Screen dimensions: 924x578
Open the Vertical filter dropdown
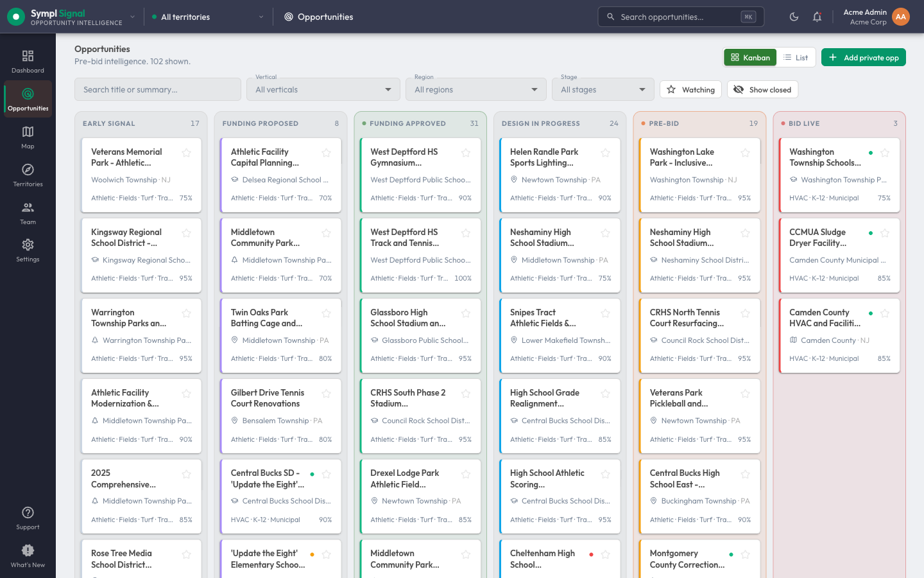pyautogui.click(x=323, y=89)
